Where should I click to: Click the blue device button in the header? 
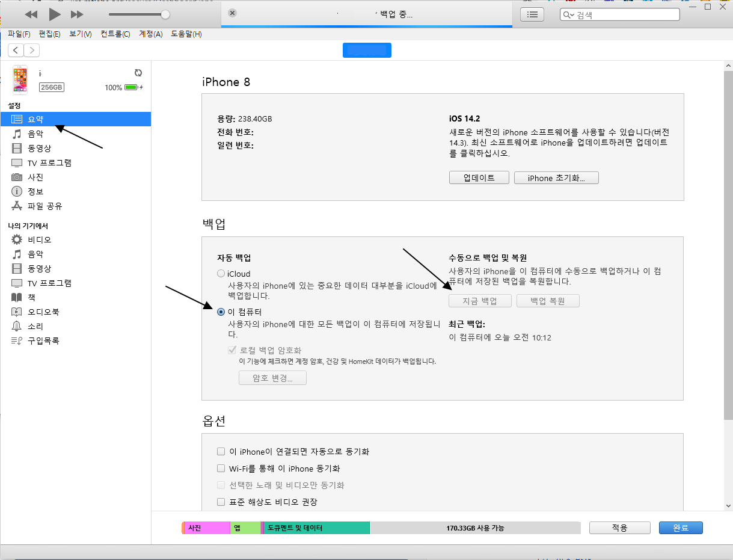tap(367, 51)
